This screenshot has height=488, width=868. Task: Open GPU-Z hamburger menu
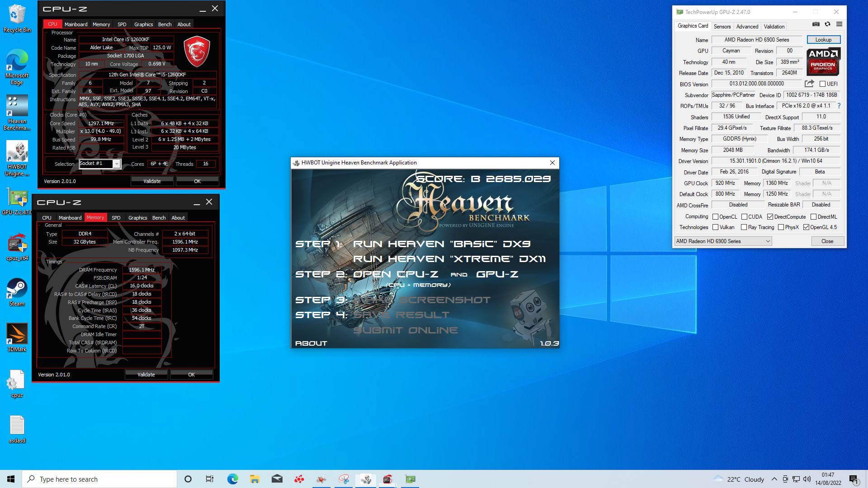click(x=839, y=24)
